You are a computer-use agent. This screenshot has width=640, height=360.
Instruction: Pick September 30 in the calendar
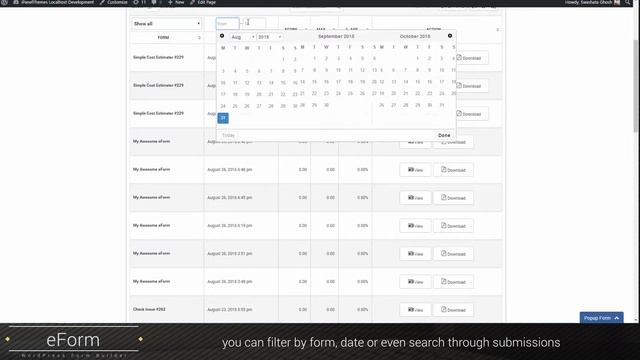point(326,105)
